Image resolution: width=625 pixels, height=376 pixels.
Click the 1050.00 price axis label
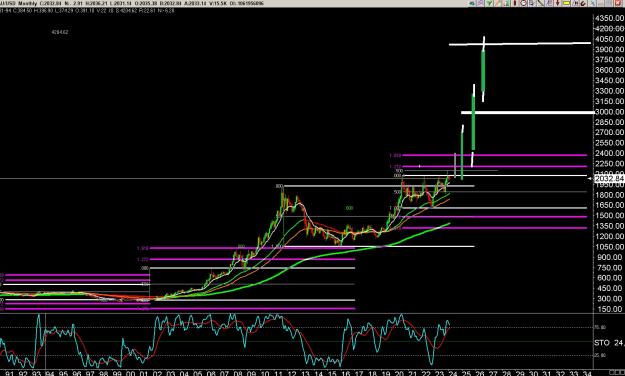click(x=609, y=247)
